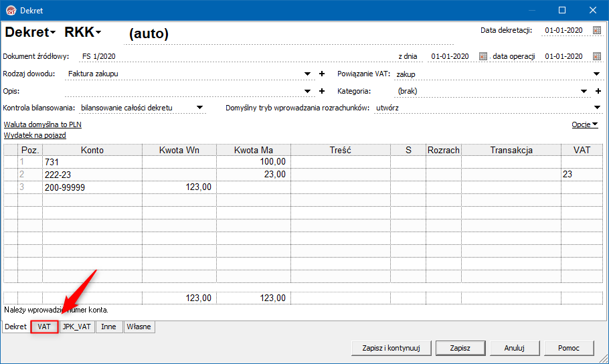609x364 pixels.
Task: Select Kwota Ma cell 100,00
Action: click(254, 162)
